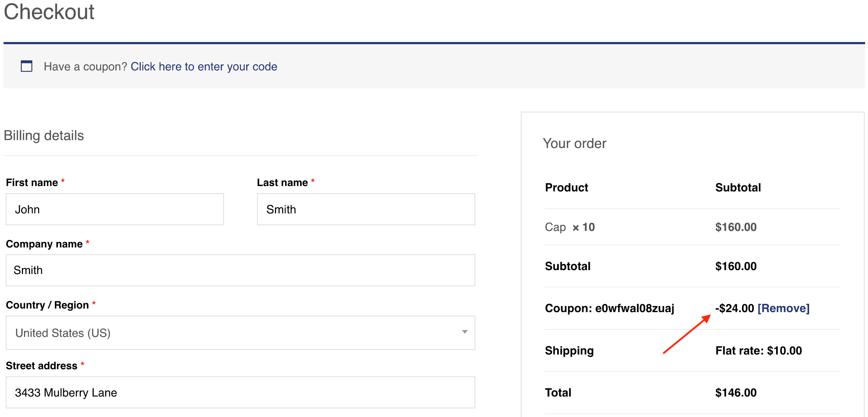The width and height of the screenshot is (868, 417).
Task: Remove the applied coupon e0wfwal08zuaj
Action: [783, 308]
